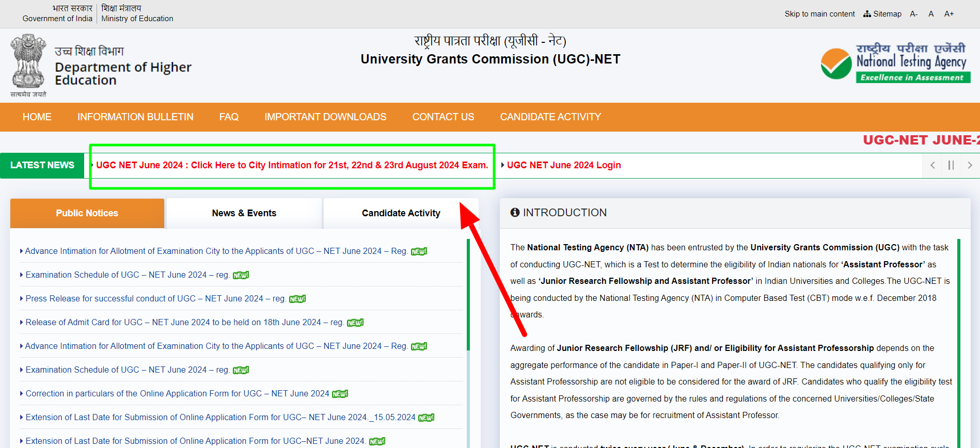The image size is (980, 448).
Task: Select the Public Notices tab
Action: click(87, 213)
